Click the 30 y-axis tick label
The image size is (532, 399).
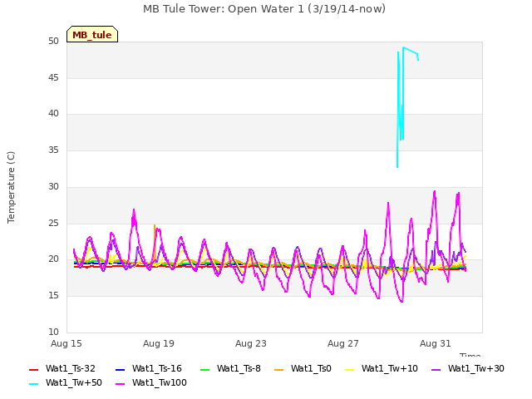tap(53, 186)
